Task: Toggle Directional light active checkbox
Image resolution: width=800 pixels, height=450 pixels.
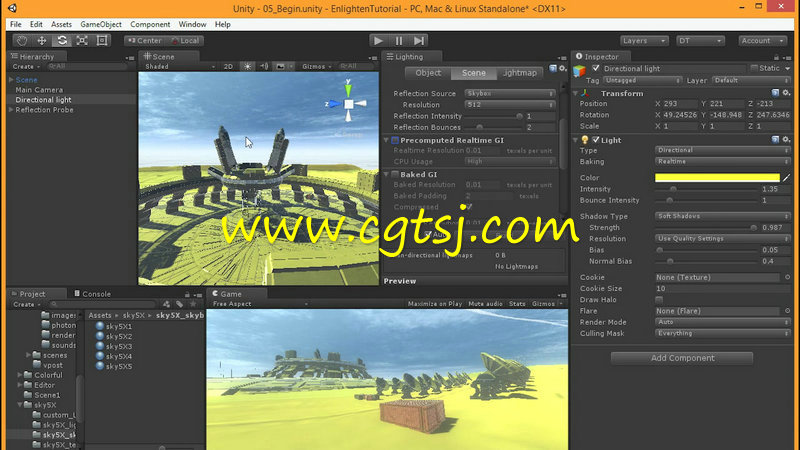Action: click(595, 68)
